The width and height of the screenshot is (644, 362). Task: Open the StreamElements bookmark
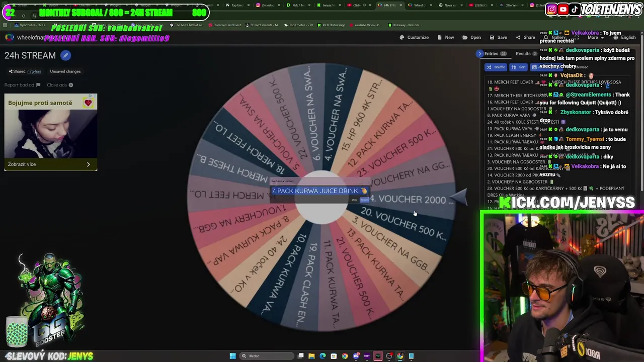(262, 25)
